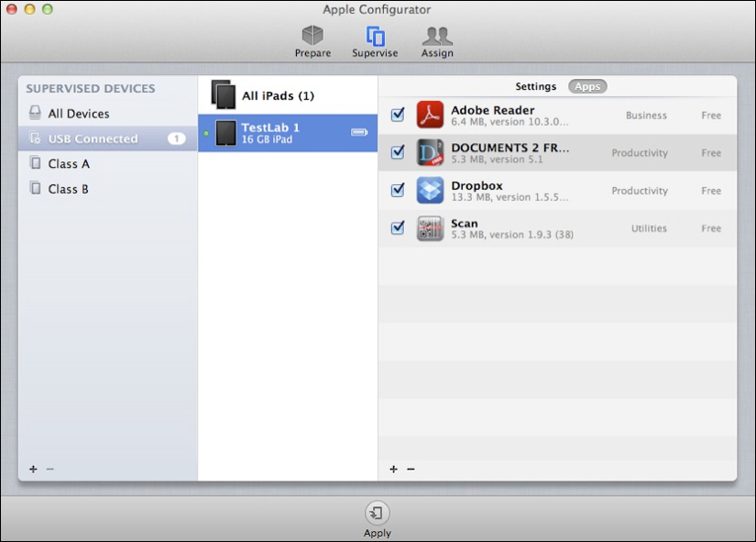756x542 pixels.
Task: Select the Supervise toolbar icon
Action: pos(375,36)
